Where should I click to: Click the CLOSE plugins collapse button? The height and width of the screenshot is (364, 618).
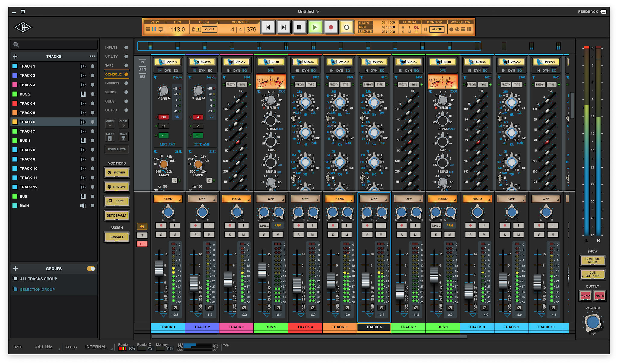tap(123, 124)
